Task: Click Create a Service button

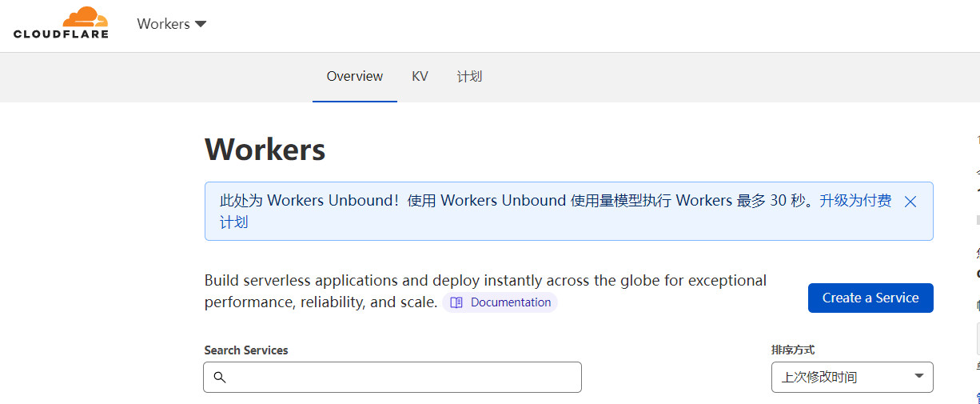Action: coord(870,298)
